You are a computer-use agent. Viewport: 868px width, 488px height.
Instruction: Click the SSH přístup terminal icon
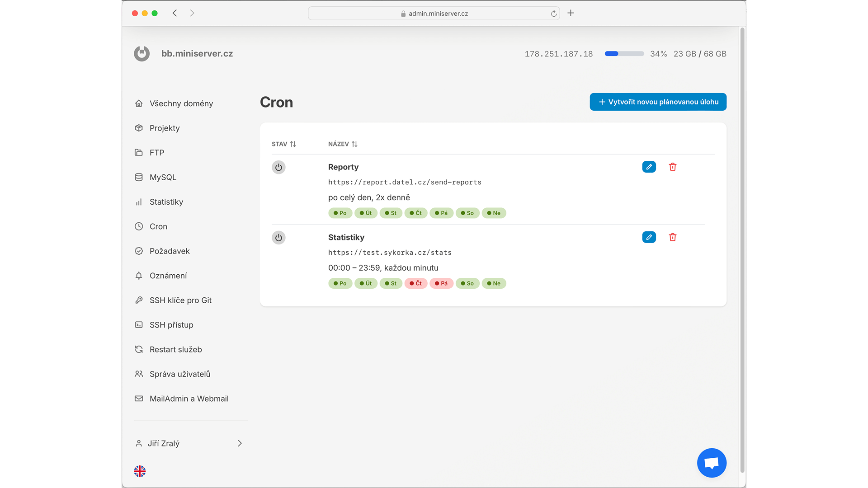coord(139,325)
